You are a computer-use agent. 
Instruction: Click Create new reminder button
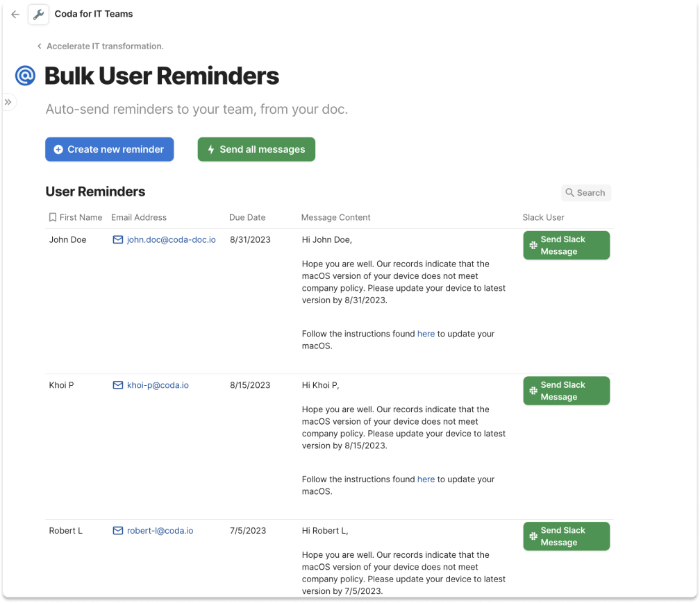click(109, 149)
